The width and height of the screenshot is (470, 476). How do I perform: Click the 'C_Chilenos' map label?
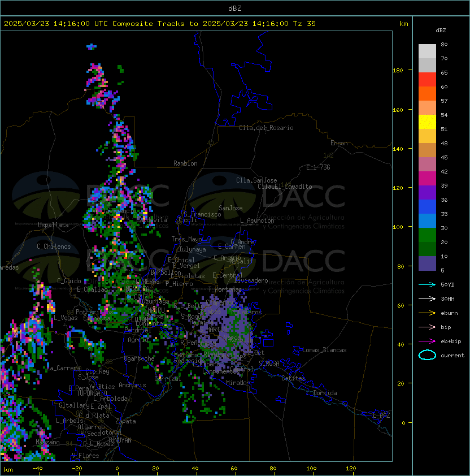[x=54, y=246]
